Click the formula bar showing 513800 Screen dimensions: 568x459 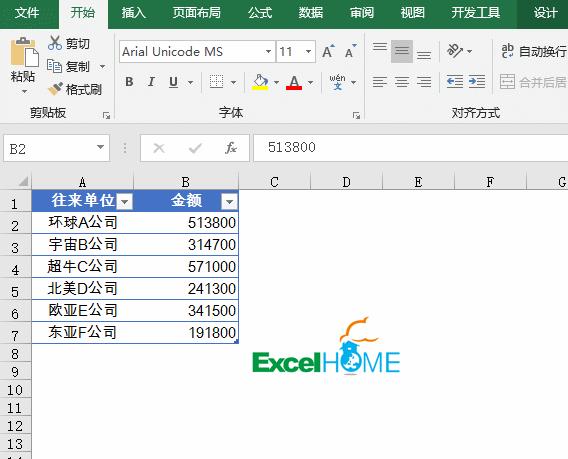[x=410, y=147]
